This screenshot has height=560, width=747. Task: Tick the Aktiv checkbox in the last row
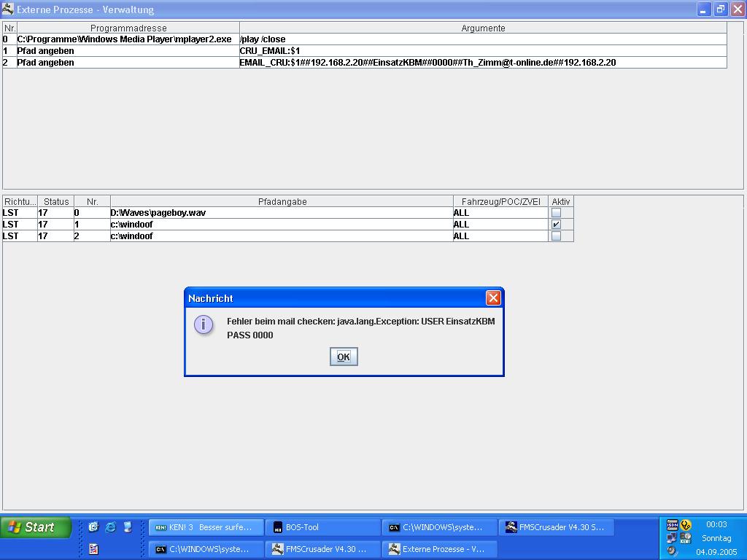pos(556,236)
